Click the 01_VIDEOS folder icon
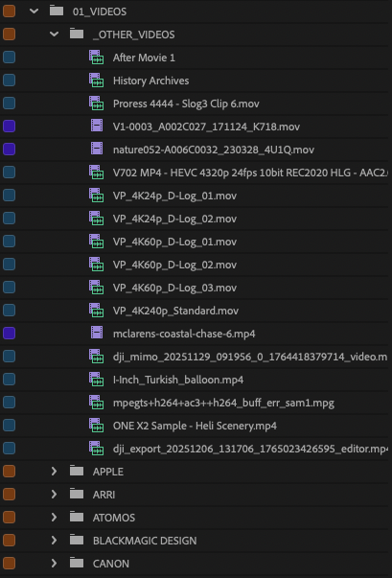392x578 pixels. (57, 12)
